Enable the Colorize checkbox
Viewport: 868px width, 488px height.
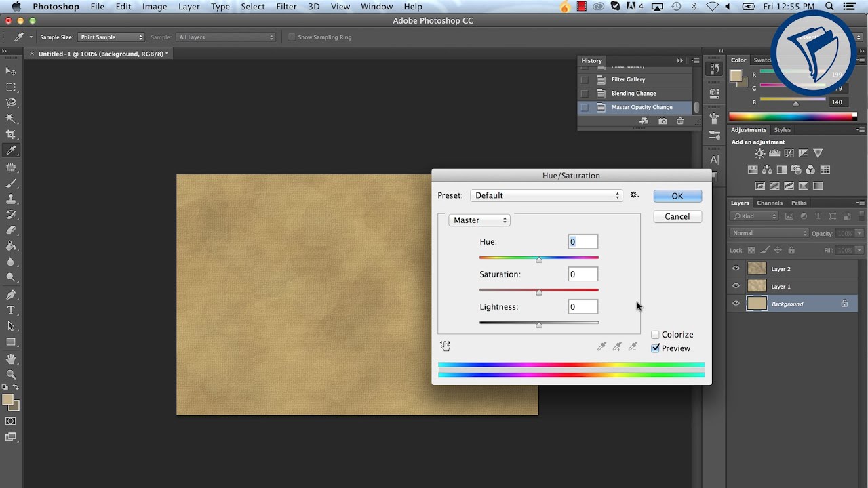[x=656, y=335]
